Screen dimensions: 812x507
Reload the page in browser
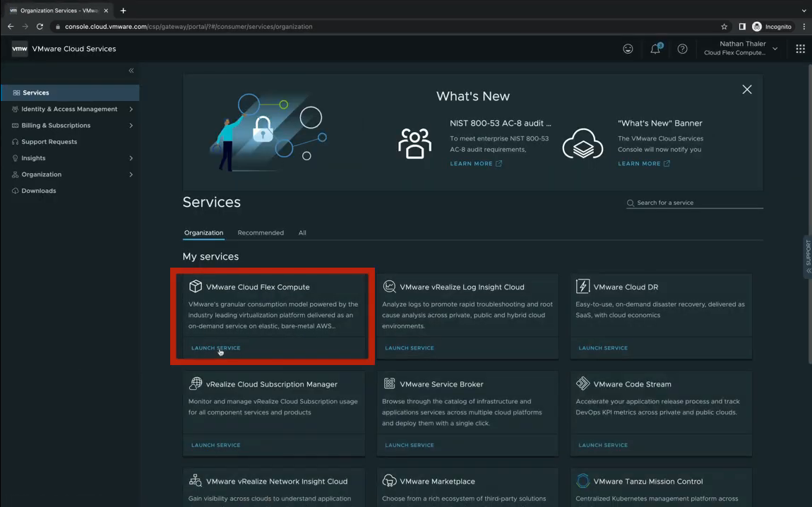click(40, 26)
